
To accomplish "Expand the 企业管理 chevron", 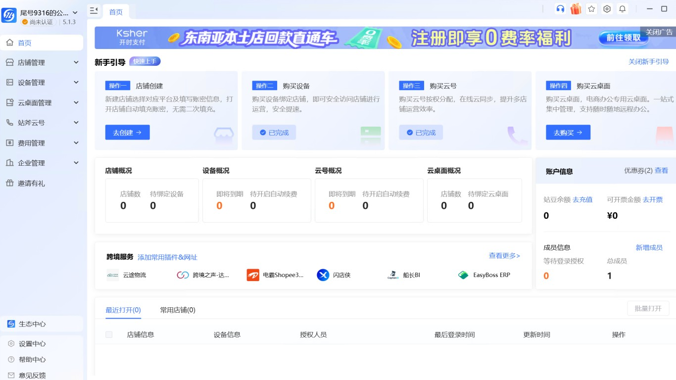I will pos(76,163).
